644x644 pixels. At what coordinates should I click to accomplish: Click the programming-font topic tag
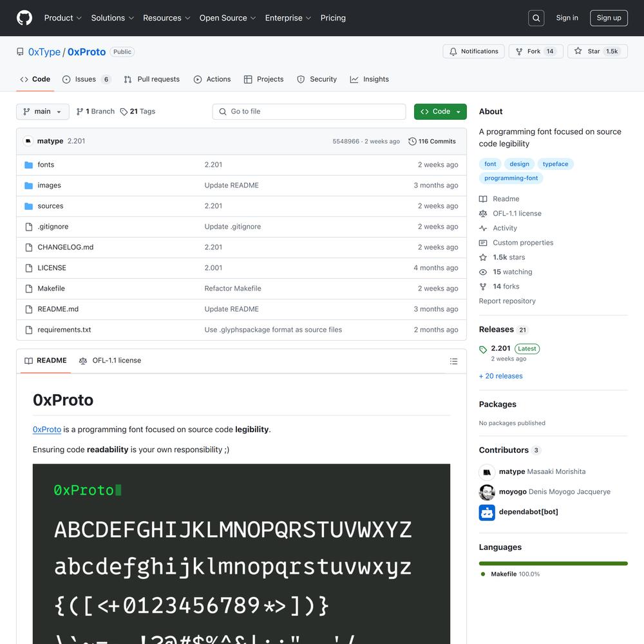click(x=511, y=178)
